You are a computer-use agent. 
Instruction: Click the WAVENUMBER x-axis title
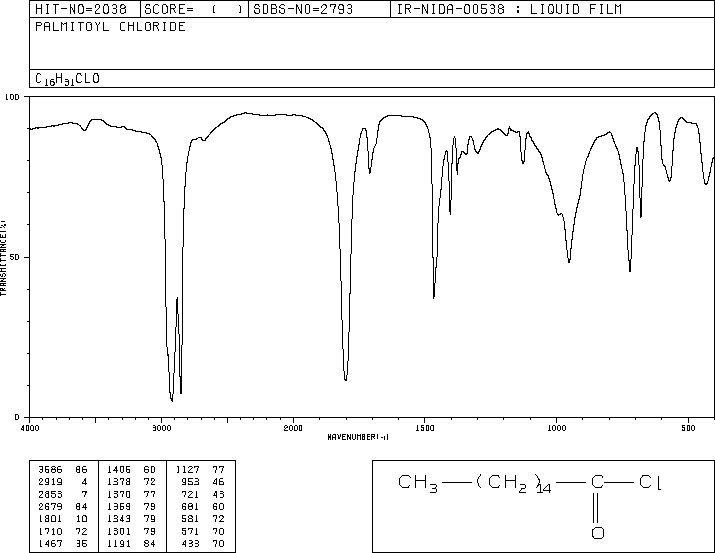point(358,437)
